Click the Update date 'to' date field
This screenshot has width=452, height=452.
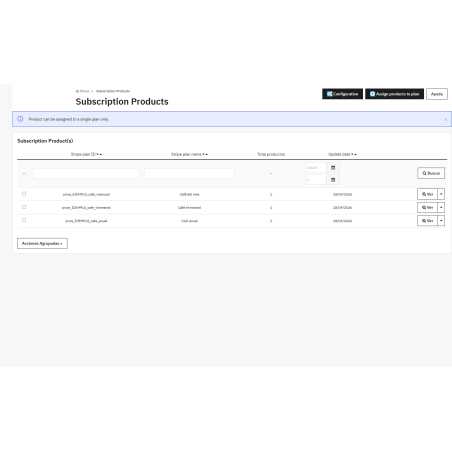tap(316, 180)
